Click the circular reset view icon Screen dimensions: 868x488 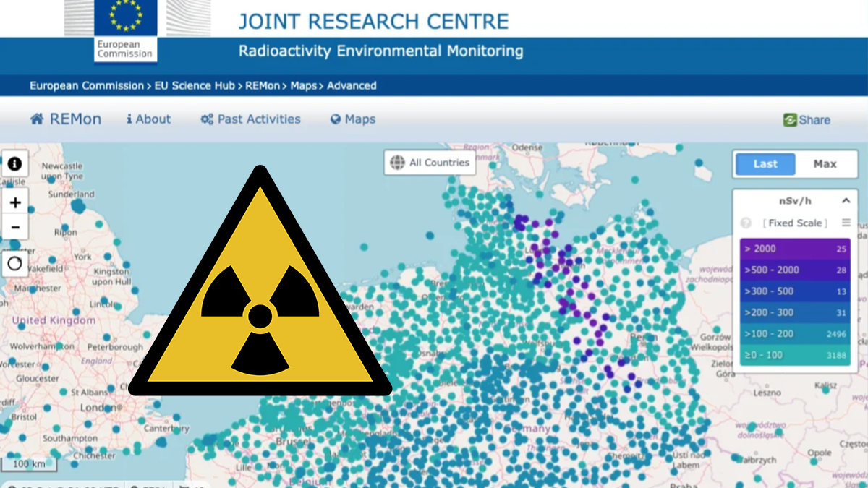(x=14, y=263)
